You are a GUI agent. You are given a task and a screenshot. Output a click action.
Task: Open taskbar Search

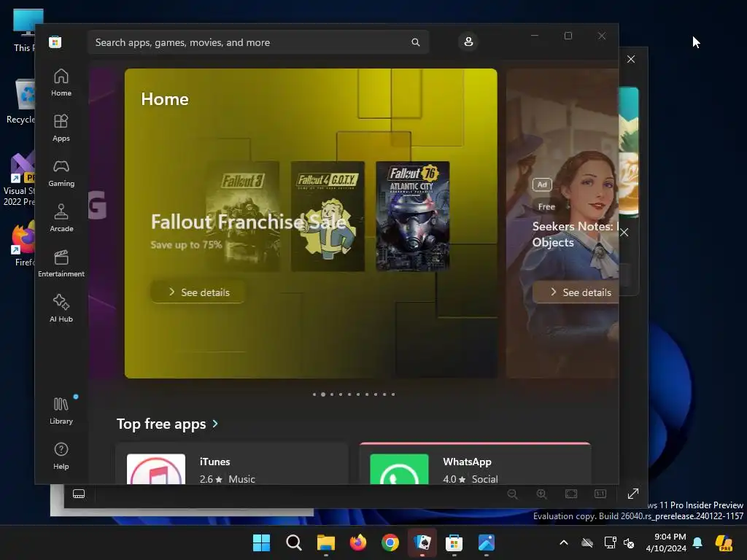pyautogui.click(x=294, y=542)
